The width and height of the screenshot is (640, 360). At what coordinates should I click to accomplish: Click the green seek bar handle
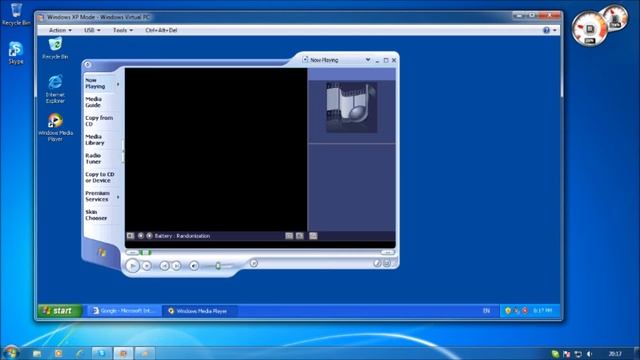(146, 253)
